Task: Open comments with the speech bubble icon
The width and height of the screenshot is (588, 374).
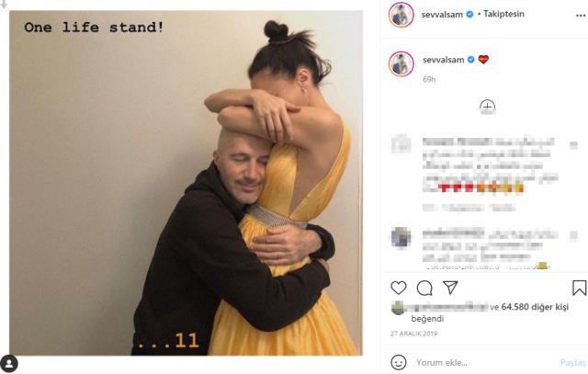Action: coord(424,289)
